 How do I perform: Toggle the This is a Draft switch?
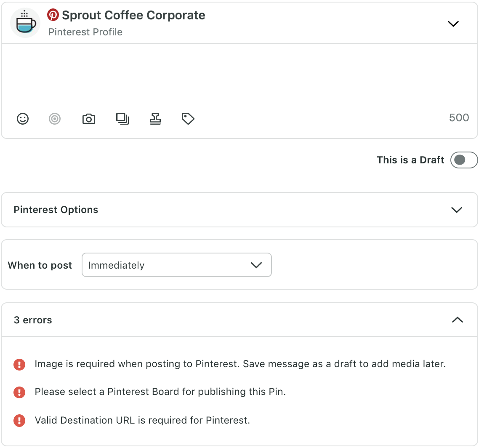(x=464, y=160)
